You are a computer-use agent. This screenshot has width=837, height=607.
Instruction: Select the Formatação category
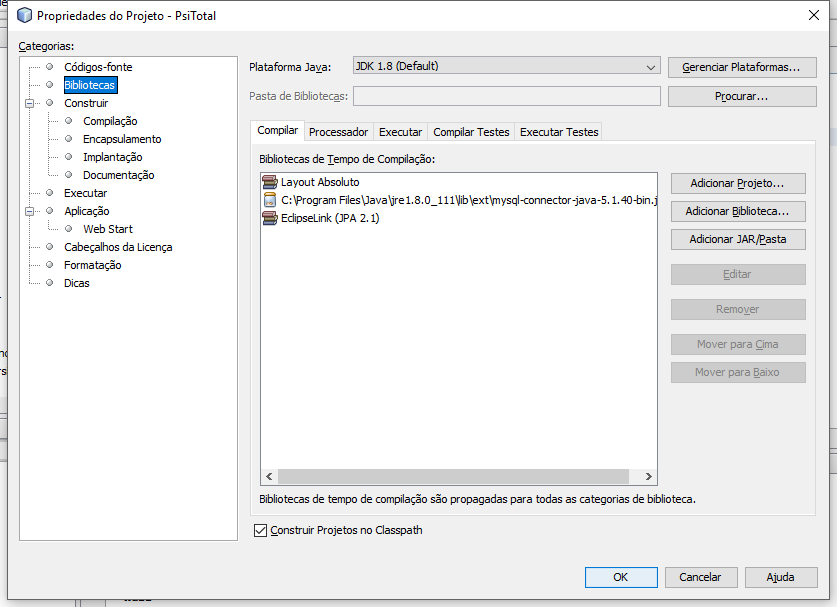click(92, 265)
